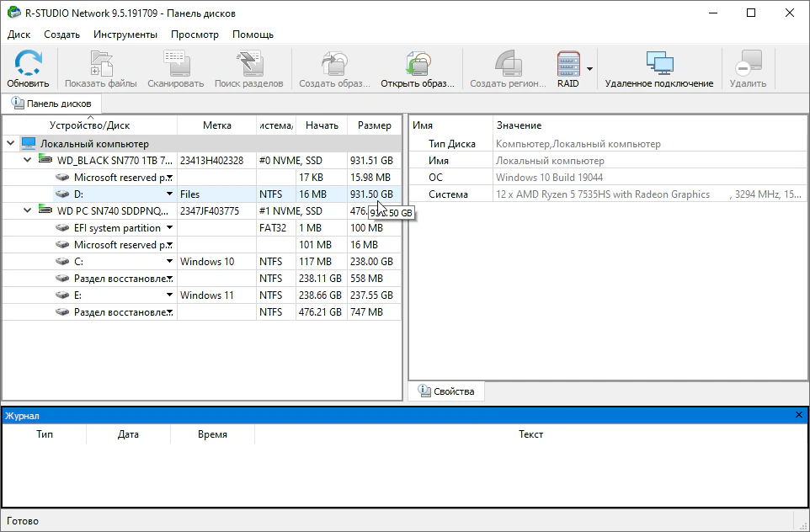Viewport: 810px width, 532px height.
Task: Click the RAID toolbar icon
Action: pyautogui.click(x=568, y=65)
